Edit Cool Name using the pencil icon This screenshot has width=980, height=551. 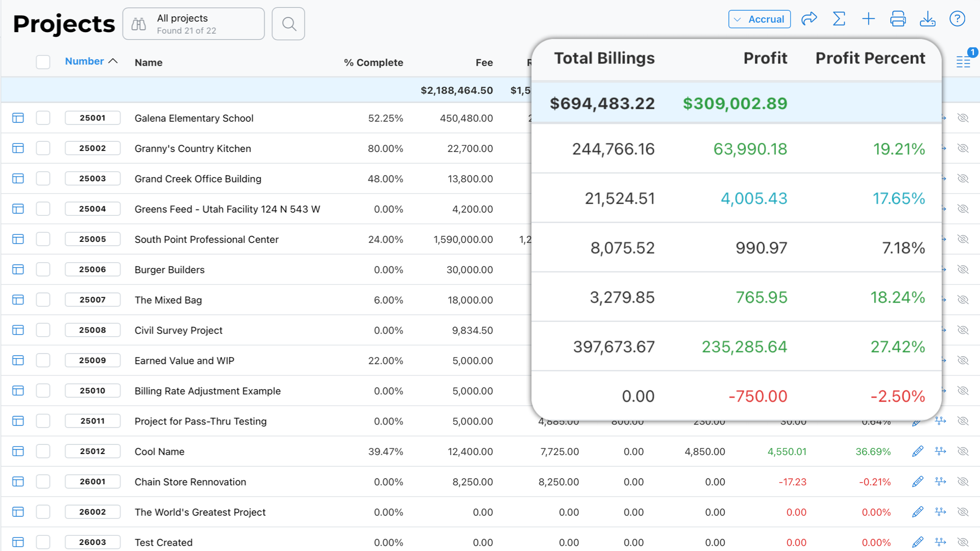click(917, 451)
